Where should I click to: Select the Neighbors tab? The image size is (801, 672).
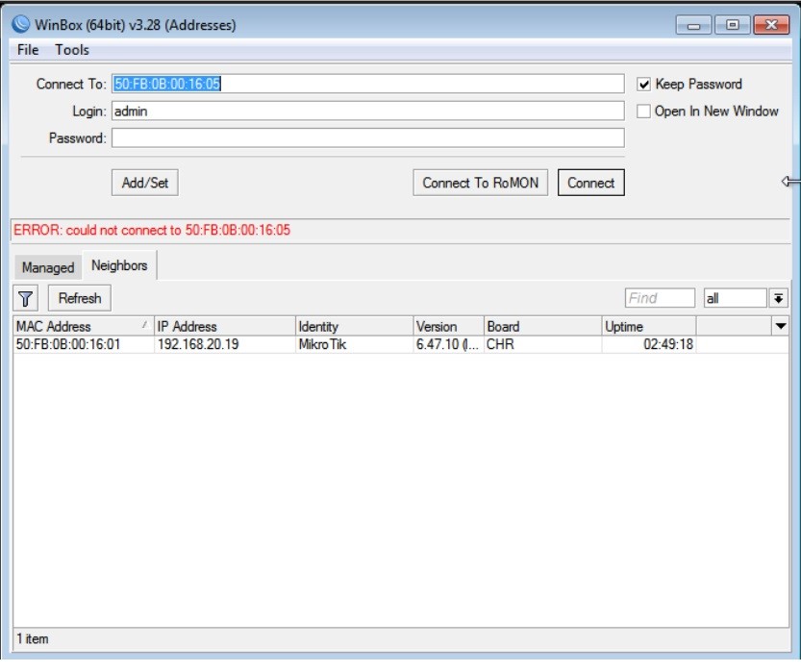click(x=119, y=265)
